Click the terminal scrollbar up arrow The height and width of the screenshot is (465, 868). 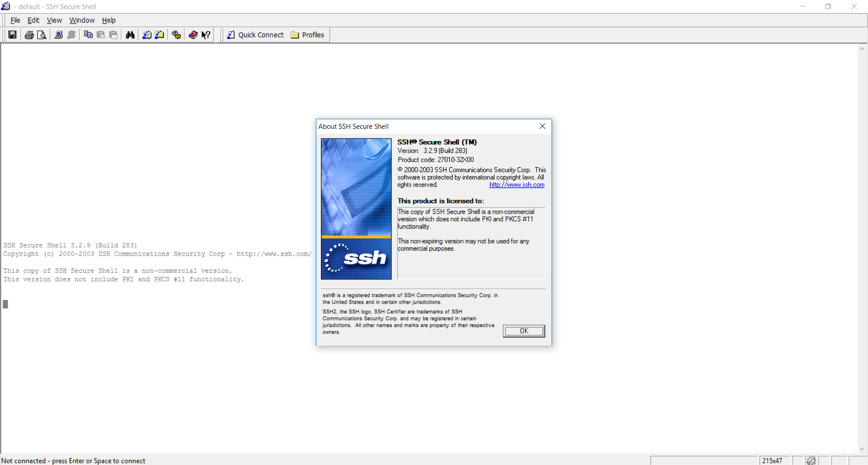(x=862, y=49)
